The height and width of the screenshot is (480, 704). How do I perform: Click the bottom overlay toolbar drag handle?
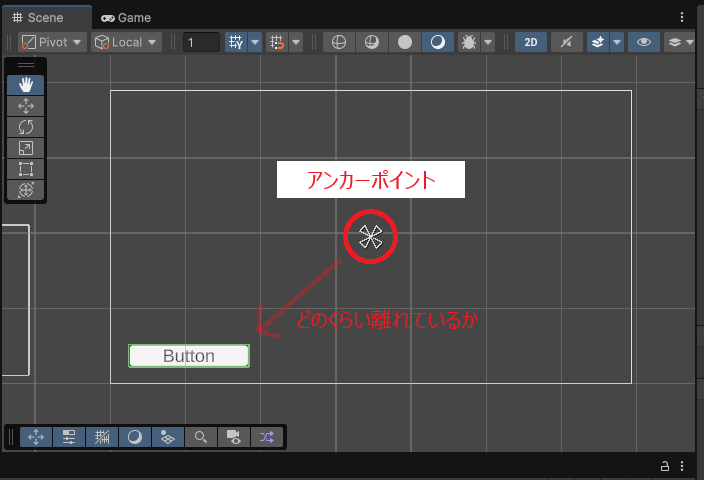11,437
